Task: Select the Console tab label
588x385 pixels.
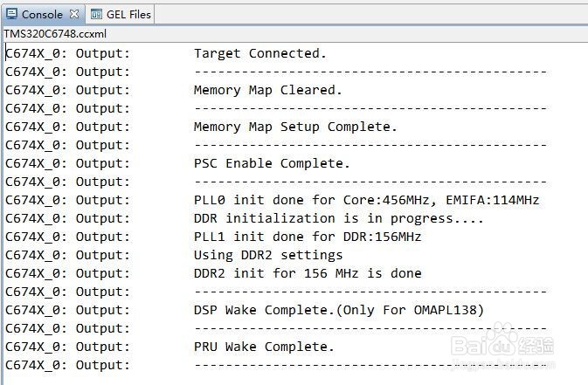Action: coord(42,14)
